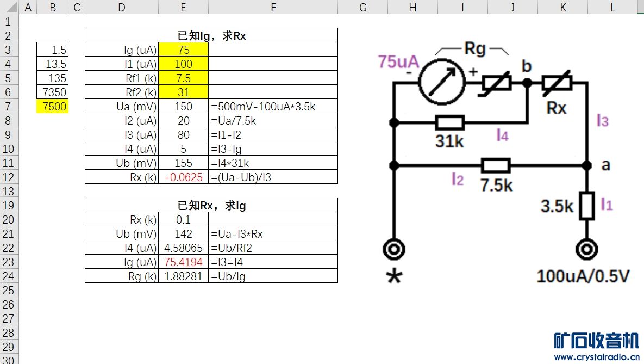Click Rx (k) input value 0.1
This screenshot has width=644, height=364.
point(183,220)
